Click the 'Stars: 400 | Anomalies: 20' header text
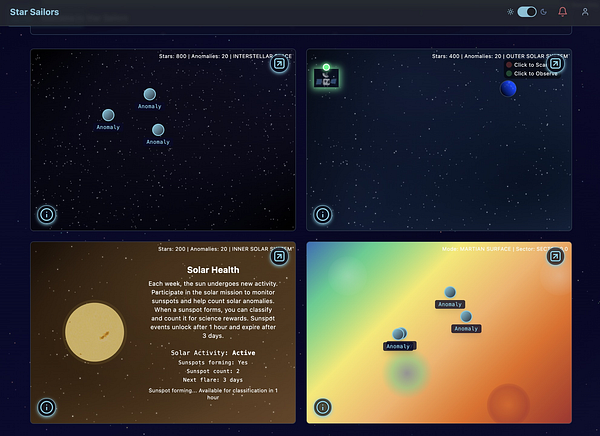 [467, 56]
